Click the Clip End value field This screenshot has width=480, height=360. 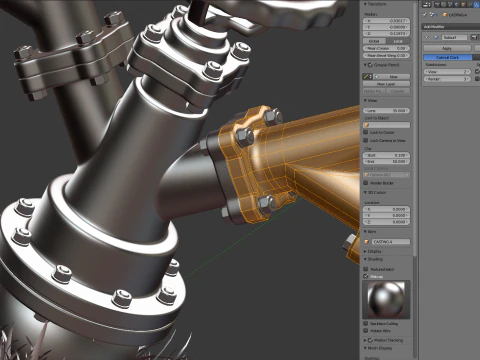[x=386, y=161]
